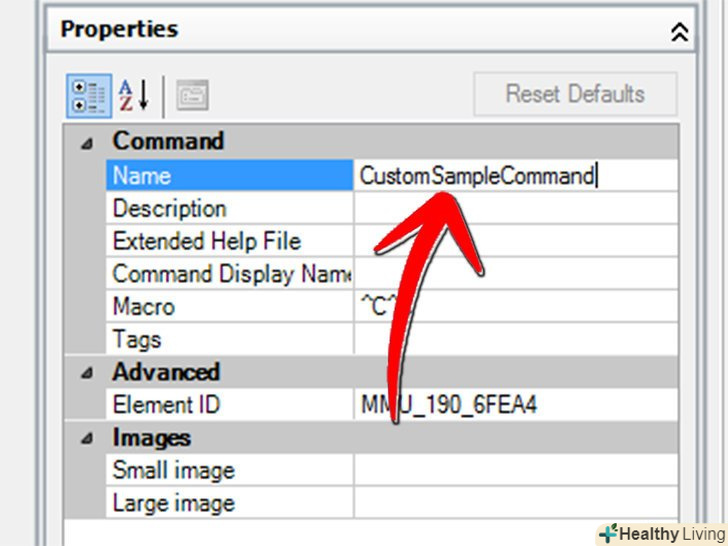Screen dimensions: 728x546
Task: Click the Large image value field
Action: point(516,502)
